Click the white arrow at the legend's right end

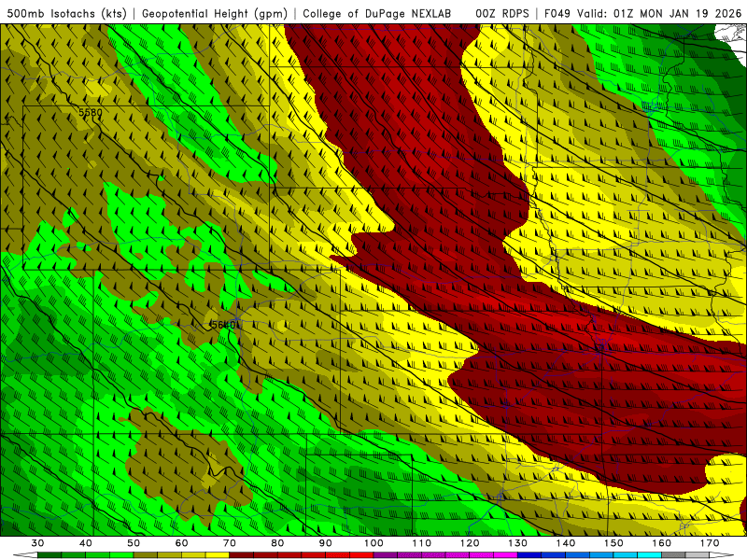coord(721,554)
